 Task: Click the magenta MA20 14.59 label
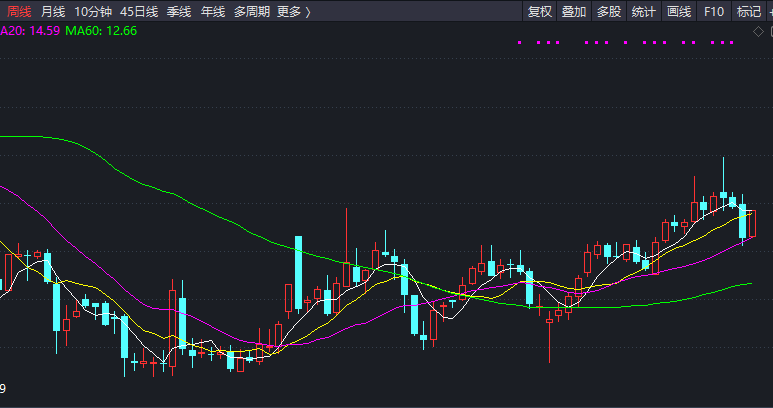click(x=30, y=31)
